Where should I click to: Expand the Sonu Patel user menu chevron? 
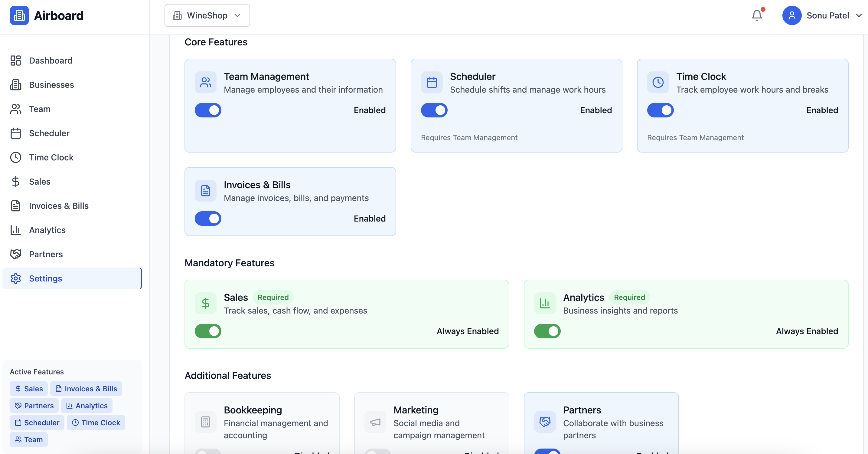[859, 15]
